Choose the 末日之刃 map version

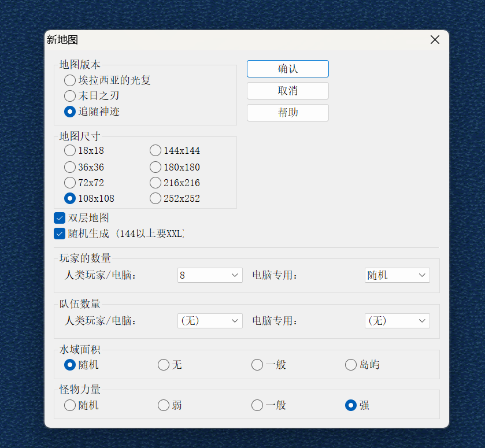pyautogui.click(x=70, y=96)
